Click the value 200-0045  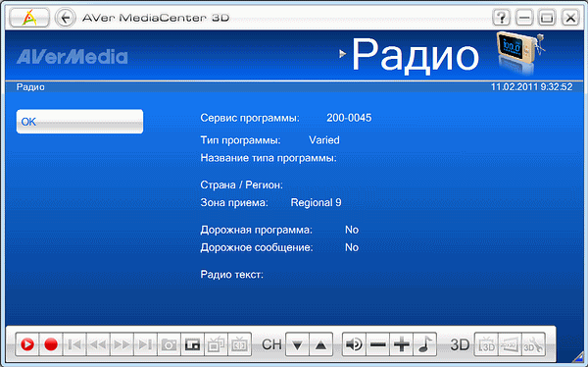[349, 118]
